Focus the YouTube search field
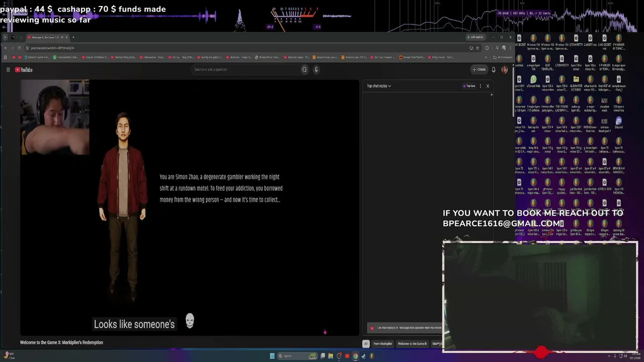Image resolution: width=644 pixels, height=362 pixels. [247, 70]
